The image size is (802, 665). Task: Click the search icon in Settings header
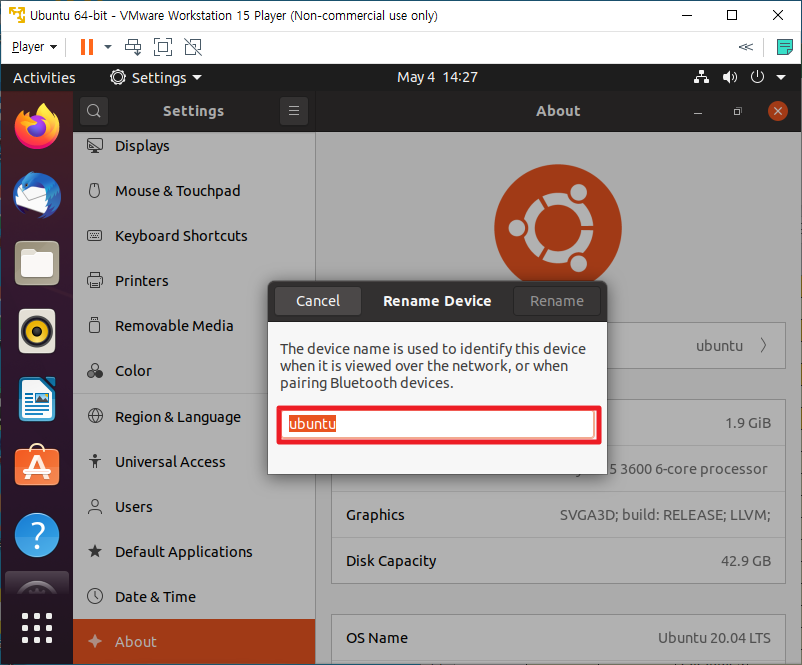click(94, 111)
